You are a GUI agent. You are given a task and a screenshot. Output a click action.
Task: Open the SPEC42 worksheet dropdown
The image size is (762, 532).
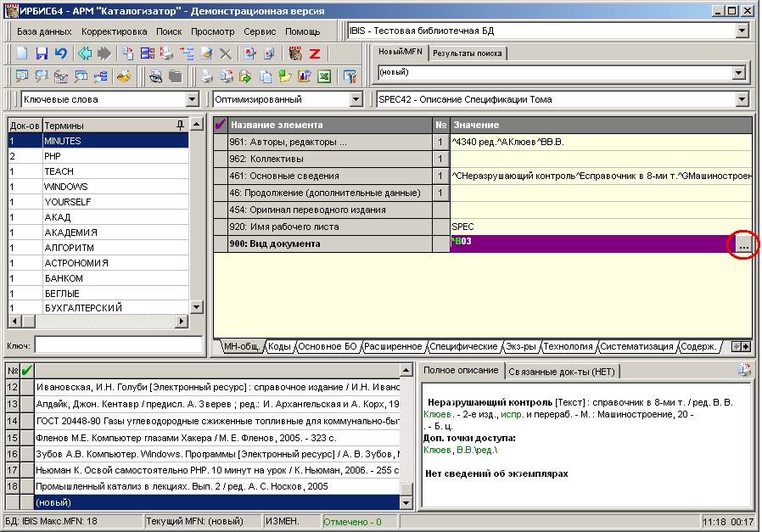742,99
